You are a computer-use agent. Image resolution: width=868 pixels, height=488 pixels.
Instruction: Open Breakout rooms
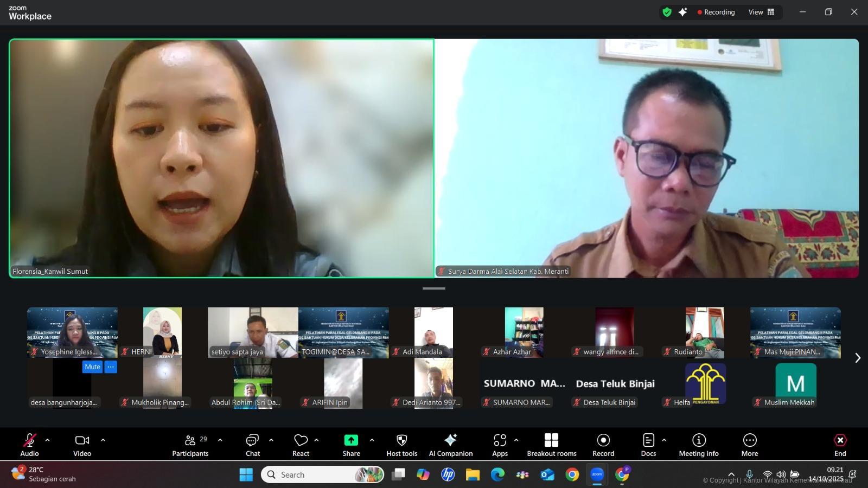[551, 445]
